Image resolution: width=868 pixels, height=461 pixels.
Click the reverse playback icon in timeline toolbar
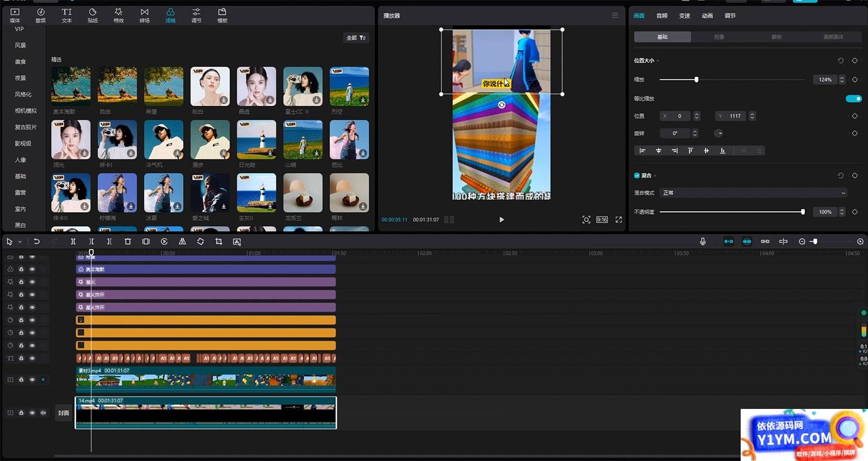click(164, 241)
